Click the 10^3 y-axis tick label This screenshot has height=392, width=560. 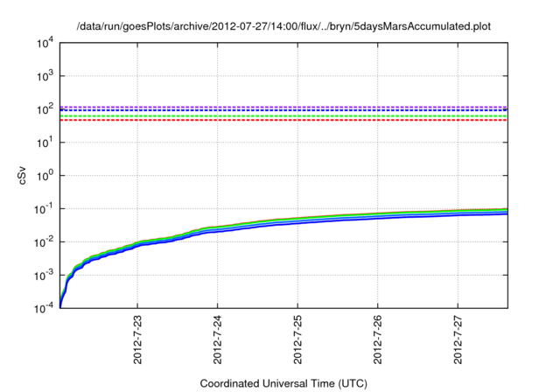[x=45, y=76]
